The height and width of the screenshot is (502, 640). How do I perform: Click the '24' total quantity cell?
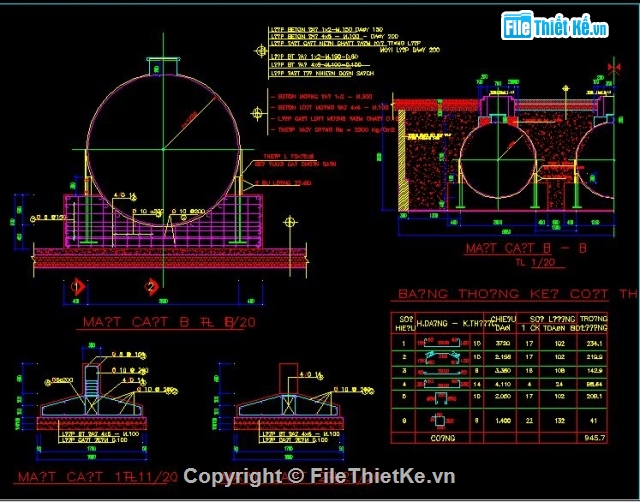(560, 384)
